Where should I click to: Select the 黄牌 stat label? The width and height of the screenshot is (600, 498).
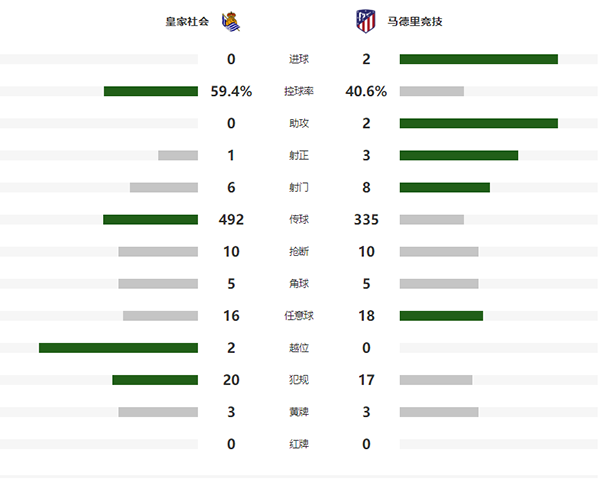[299, 411]
